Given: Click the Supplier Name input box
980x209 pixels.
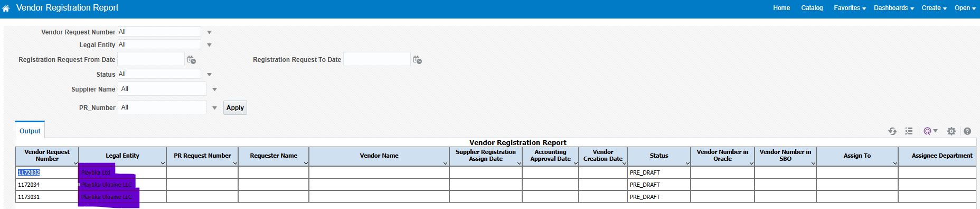Looking at the screenshot, I should (x=162, y=89).
